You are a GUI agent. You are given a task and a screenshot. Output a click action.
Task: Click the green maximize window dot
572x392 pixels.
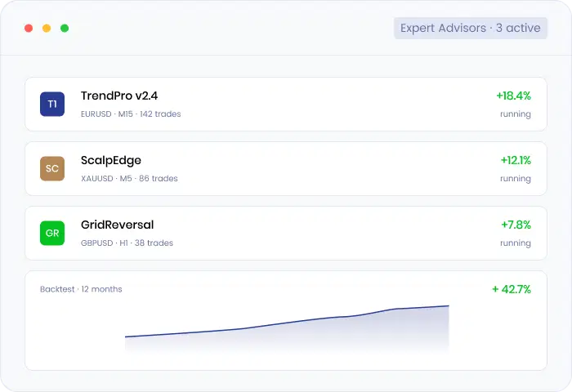tap(65, 28)
